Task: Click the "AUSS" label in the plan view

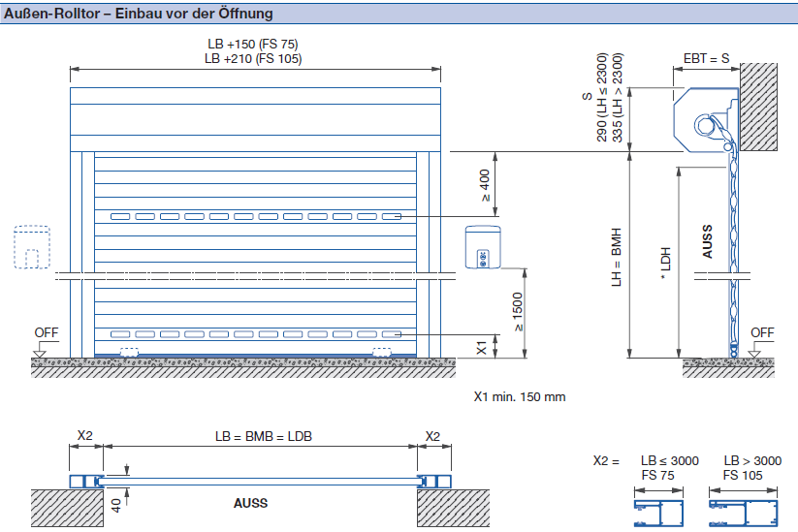Action: click(x=250, y=503)
